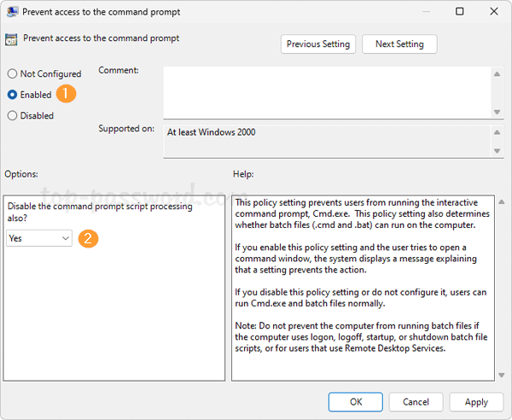The width and height of the screenshot is (512, 420).
Task: Apply the policy setting
Action: [476, 401]
